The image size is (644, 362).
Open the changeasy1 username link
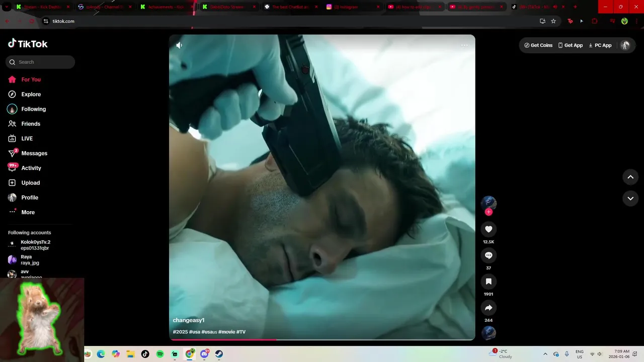[x=189, y=320]
